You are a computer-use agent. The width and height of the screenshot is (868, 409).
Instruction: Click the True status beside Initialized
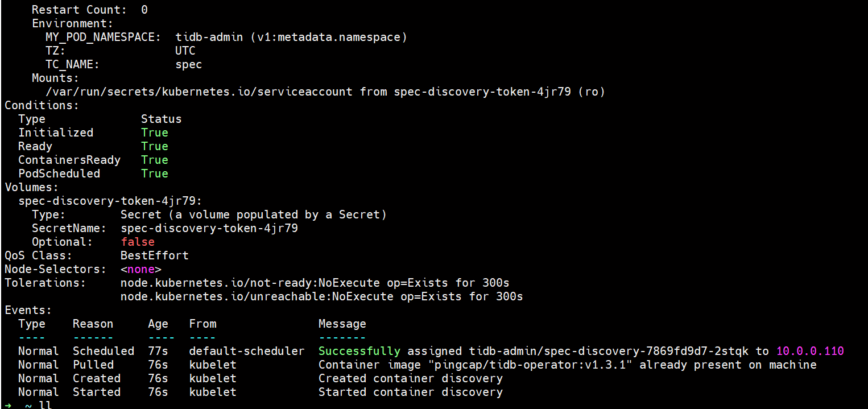155,133
